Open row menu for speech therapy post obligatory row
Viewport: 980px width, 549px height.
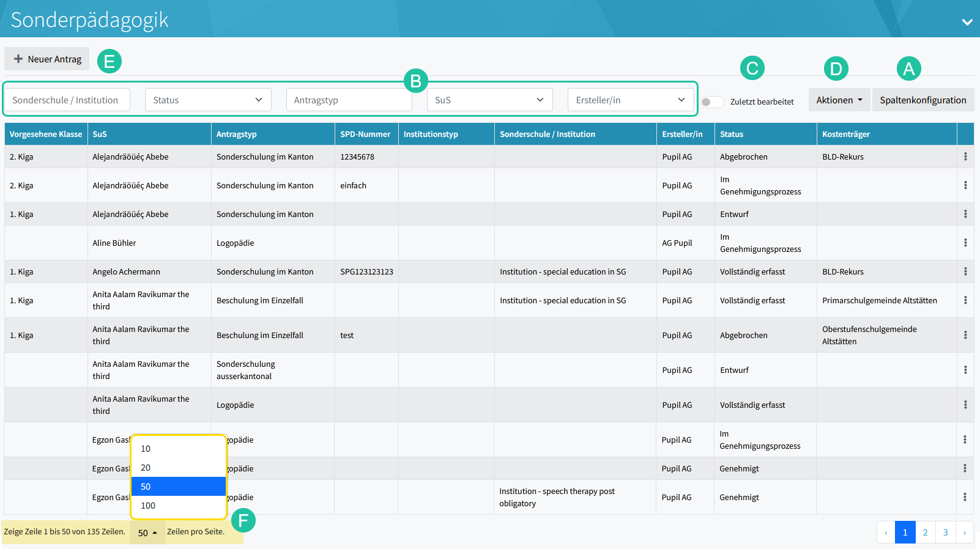click(x=965, y=497)
